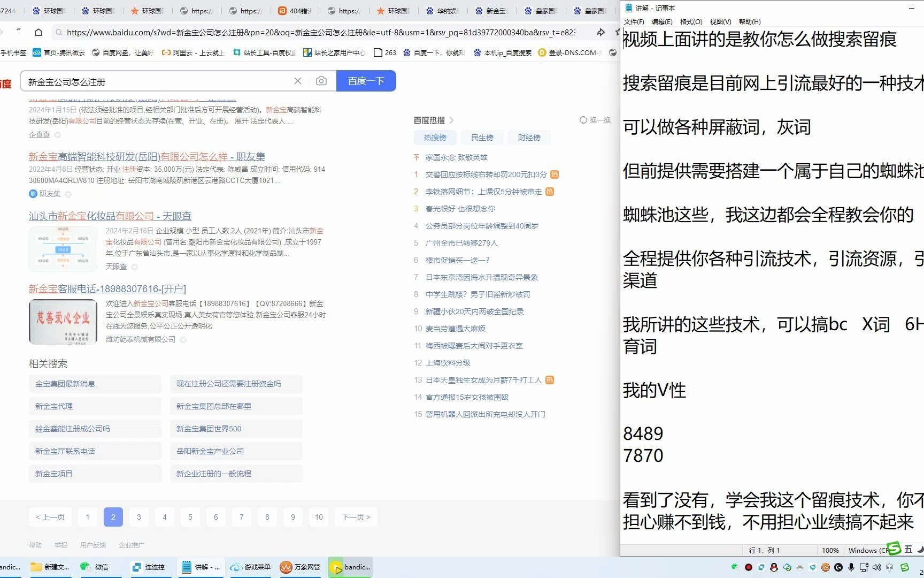
Task: Click related search 新金宝代理
Action: point(95,406)
